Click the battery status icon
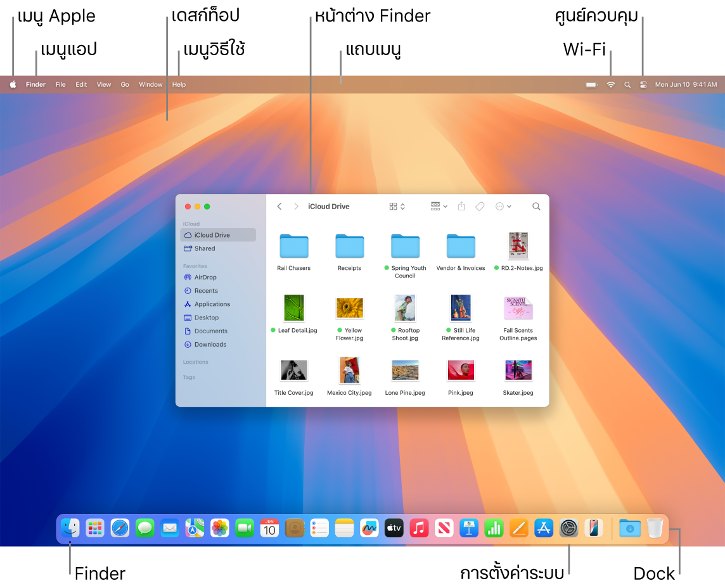Screen dimensions: 725x588 (x=591, y=85)
